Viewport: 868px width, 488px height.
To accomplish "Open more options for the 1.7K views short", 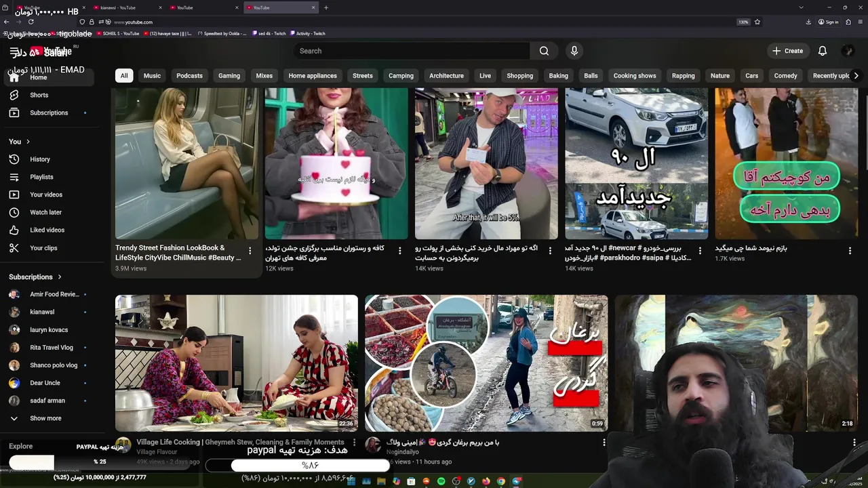I will pos(850,251).
